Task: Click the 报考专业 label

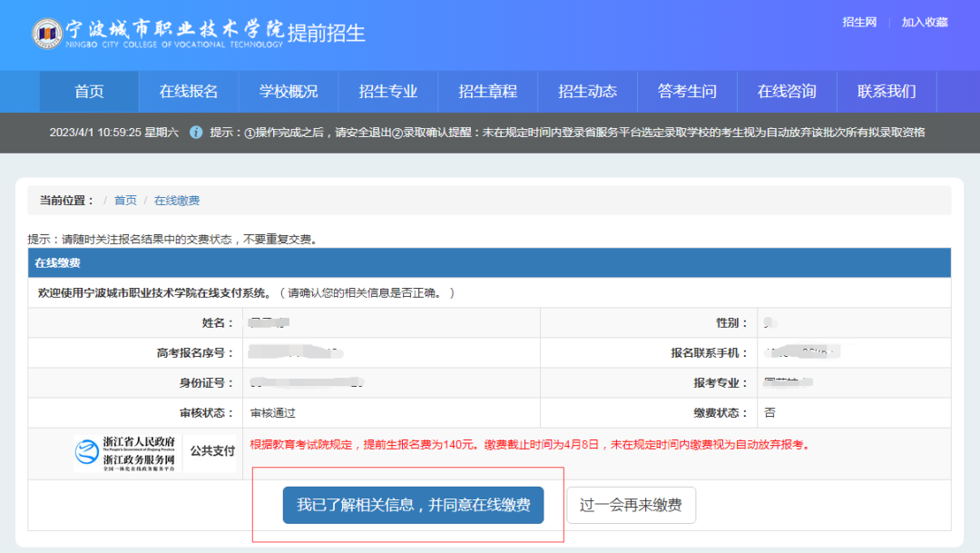Action: click(x=720, y=383)
